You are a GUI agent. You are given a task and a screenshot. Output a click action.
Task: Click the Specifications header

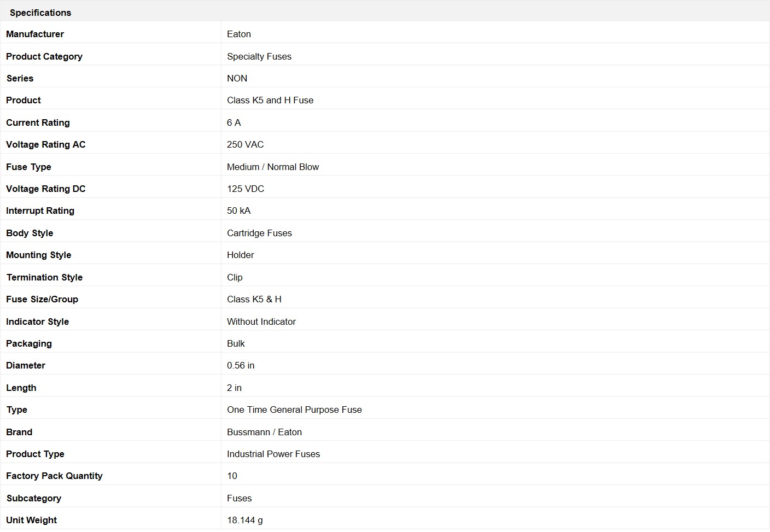pos(40,13)
